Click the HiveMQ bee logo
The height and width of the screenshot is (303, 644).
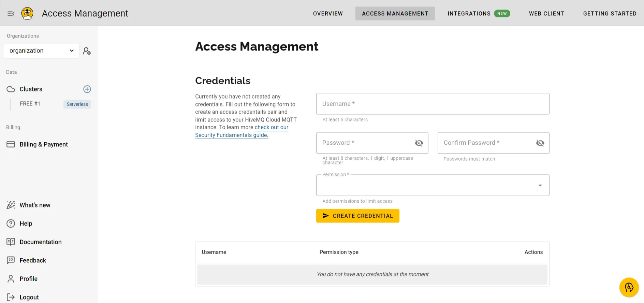[x=27, y=13]
